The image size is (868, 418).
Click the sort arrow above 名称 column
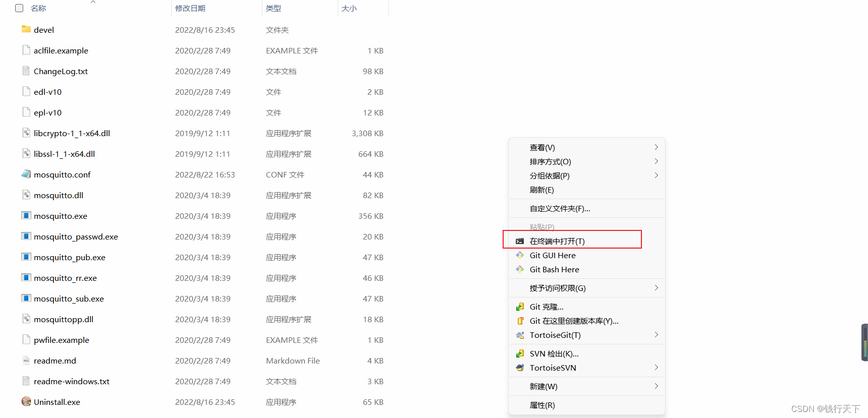(93, 2)
